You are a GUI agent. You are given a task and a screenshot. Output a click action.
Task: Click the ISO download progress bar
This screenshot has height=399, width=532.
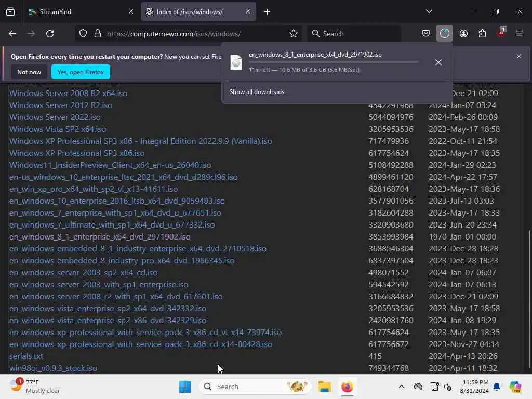pos(334,62)
